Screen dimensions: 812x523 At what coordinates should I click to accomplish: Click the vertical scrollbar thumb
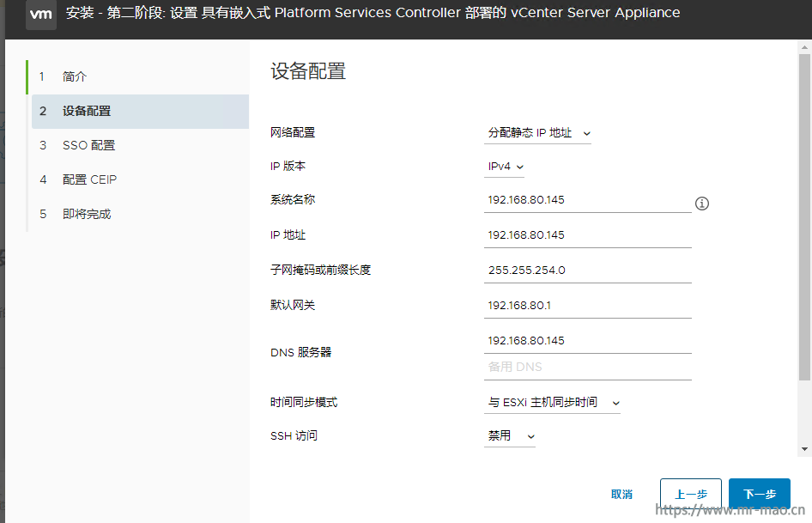804,217
